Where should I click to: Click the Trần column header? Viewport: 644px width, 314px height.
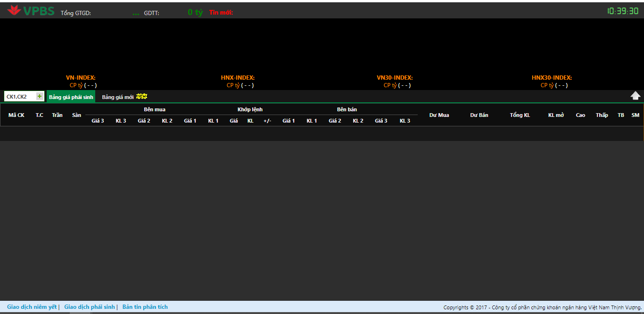[x=57, y=115]
